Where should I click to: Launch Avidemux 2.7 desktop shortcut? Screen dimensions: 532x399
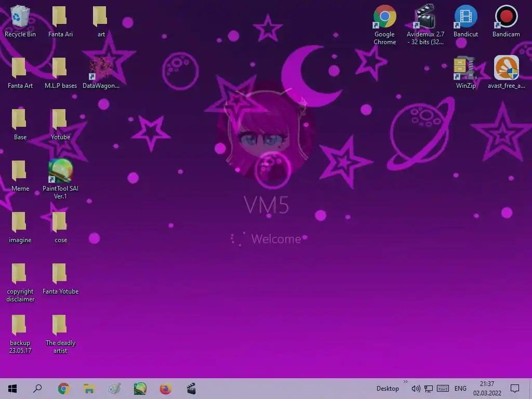click(425, 25)
